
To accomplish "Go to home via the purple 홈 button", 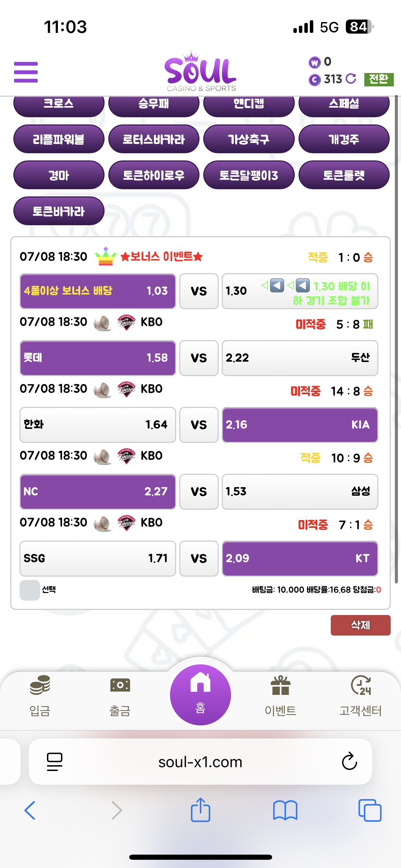I will 200,695.
